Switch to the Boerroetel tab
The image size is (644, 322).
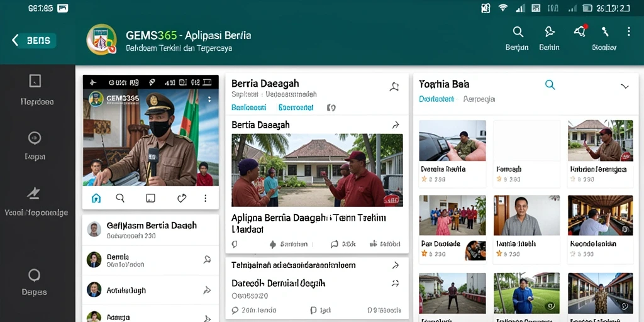tap(296, 108)
